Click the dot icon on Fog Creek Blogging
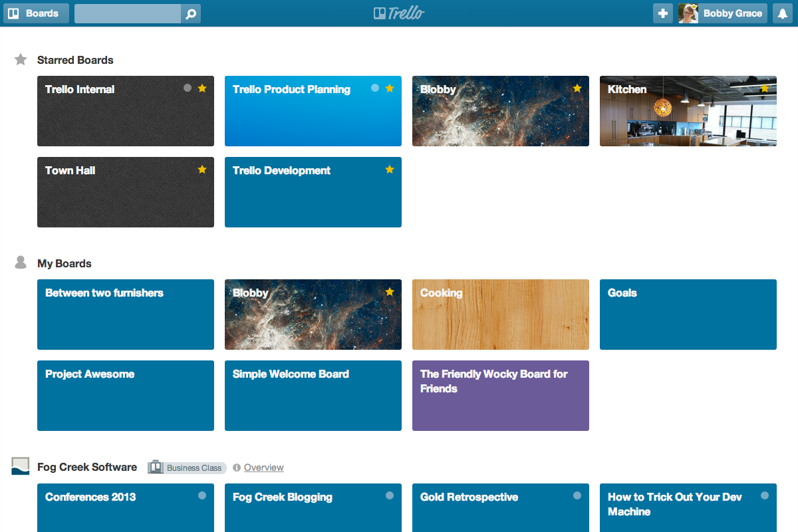The width and height of the screenshot is (798, 532). pyautogui.click(x=390, y=495)
